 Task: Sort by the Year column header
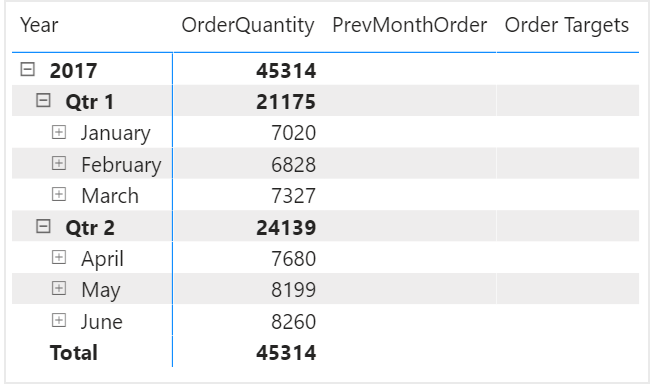click(x=39, y=25)
